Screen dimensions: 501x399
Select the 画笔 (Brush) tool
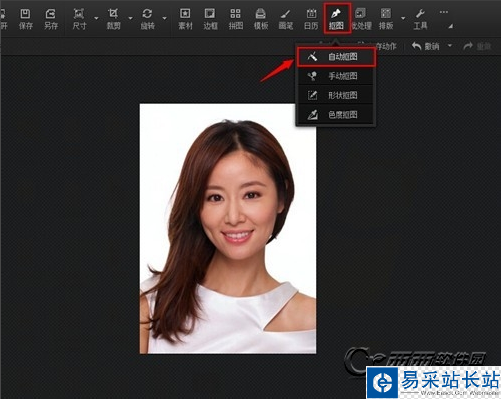point(286,19)
